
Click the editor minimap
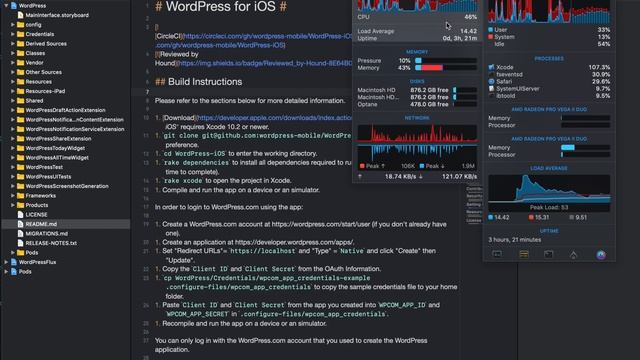474,204
